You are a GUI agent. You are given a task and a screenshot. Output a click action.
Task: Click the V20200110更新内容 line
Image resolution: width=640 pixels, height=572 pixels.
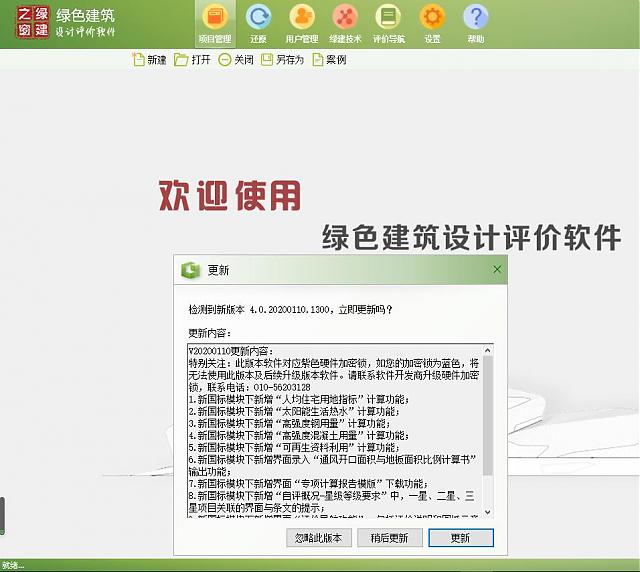tap(231, 351)
